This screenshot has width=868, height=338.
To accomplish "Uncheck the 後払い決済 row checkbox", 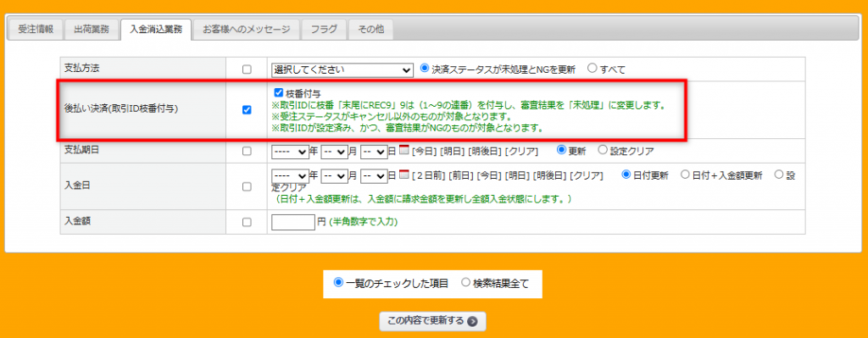I will coord(247,109).
